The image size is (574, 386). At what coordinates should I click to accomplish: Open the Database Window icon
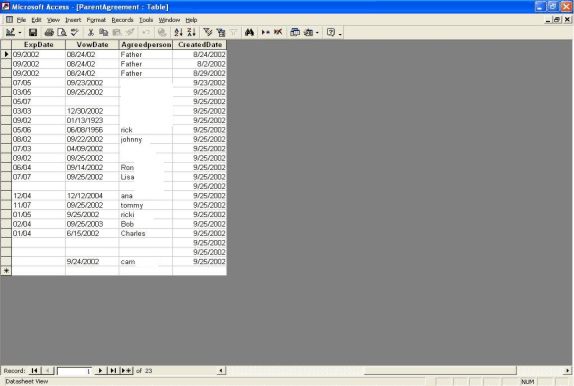point(295,33)
